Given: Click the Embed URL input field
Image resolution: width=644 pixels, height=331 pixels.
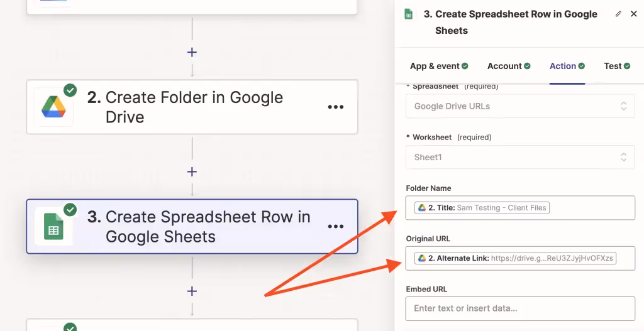Looking at the screenshot, I should (520, 308).
